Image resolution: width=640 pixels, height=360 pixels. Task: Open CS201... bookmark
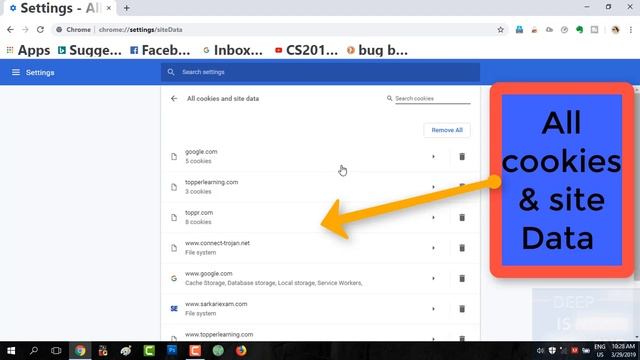pyautogui.click(x=306, y=50)
